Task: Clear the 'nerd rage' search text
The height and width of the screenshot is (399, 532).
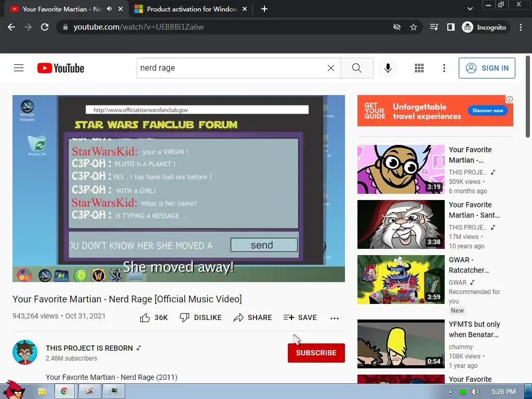Action: click(x=331, y=68)
